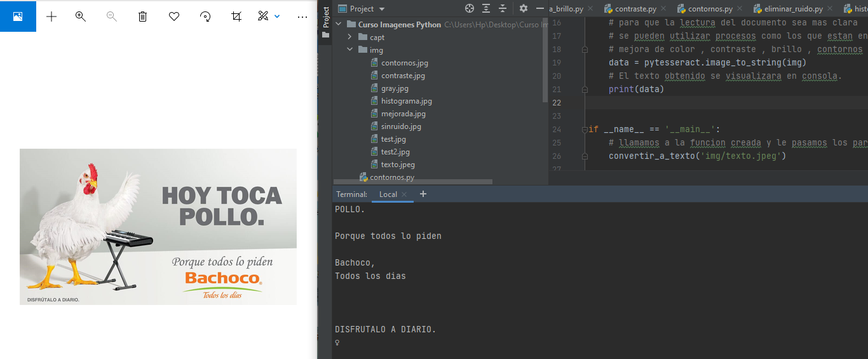Collapse the img folder

coord(349,50)
